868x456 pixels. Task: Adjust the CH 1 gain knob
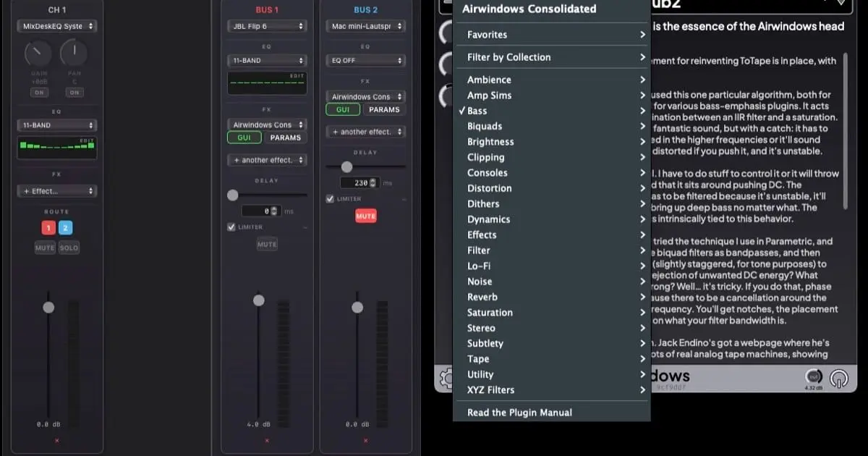pos(38,53)
